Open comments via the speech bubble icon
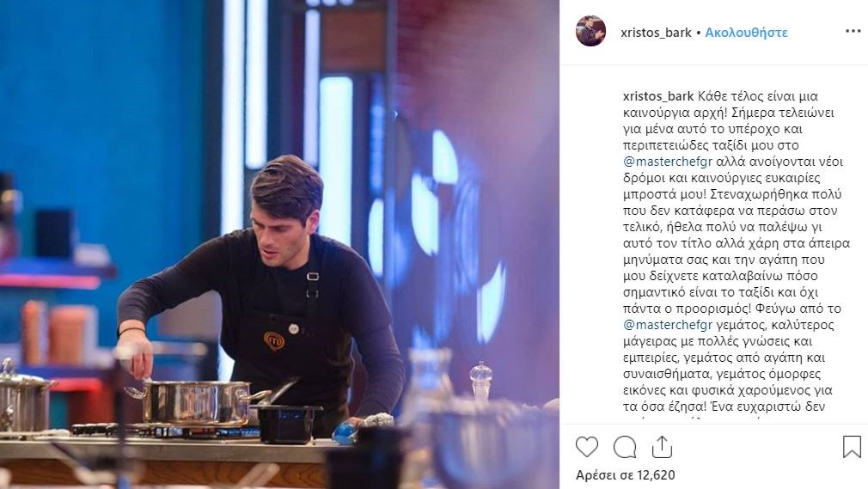The image size is (868, 489). tap(625, 447)
